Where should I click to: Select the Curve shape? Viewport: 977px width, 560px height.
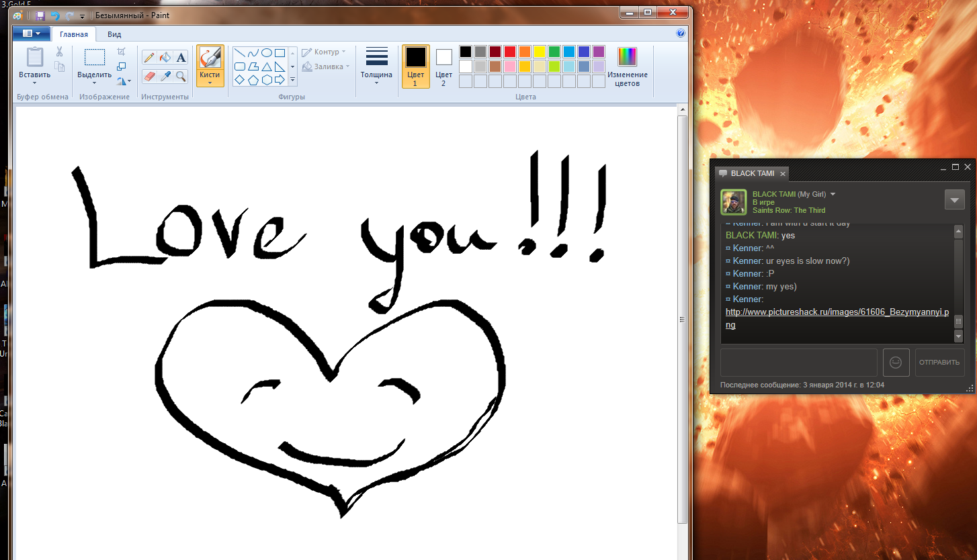253,53
